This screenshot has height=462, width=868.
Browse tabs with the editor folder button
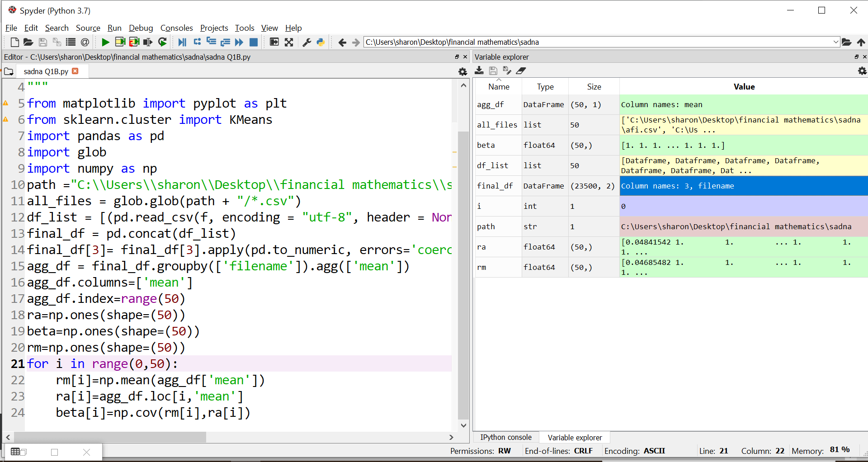(x=9, y=71)
